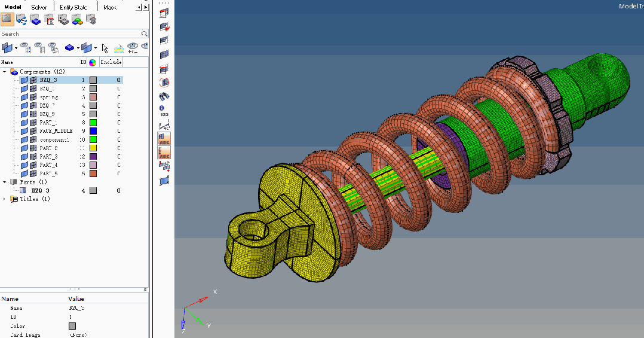Image resolution: width=644 pixels, height=338 pixels.
Task: Click the blue info numbers 123 icon
Action: click(x=164, y=111)
